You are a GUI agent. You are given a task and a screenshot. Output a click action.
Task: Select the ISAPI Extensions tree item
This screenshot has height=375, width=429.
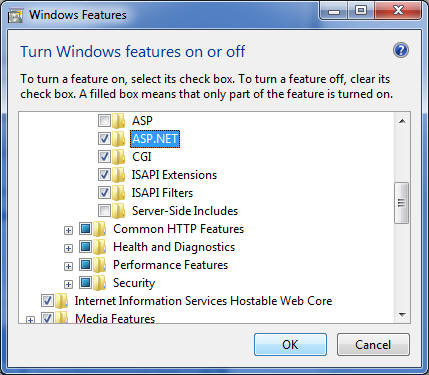[x=174, y=175]
